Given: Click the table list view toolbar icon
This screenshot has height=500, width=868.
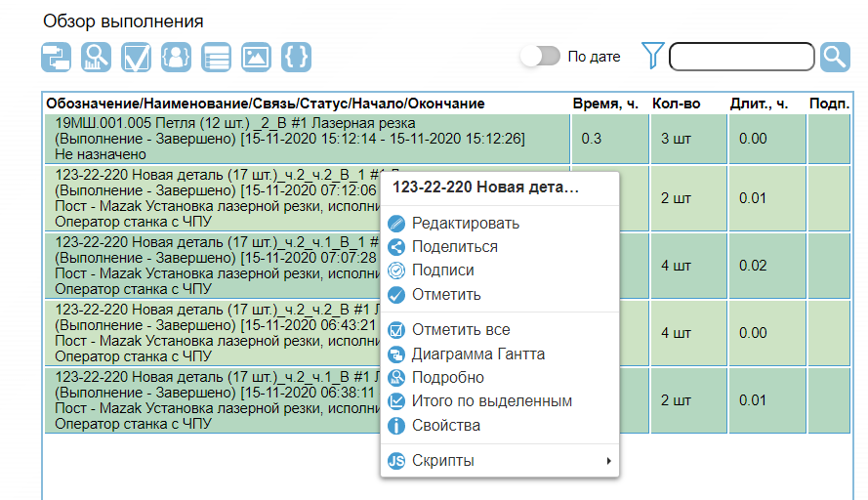Looking at the screenshot, I should tap(217, 57).
